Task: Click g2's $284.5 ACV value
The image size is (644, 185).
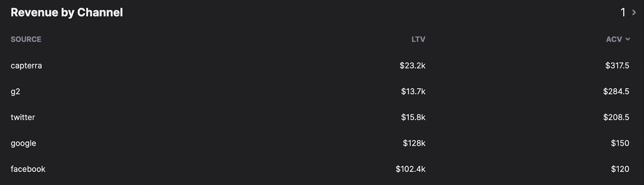Action: point(616,91)
